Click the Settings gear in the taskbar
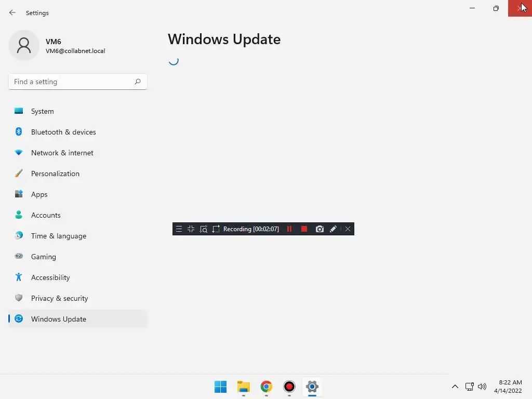The width and height of the screenshot is (532, 399). click(312, 387)
